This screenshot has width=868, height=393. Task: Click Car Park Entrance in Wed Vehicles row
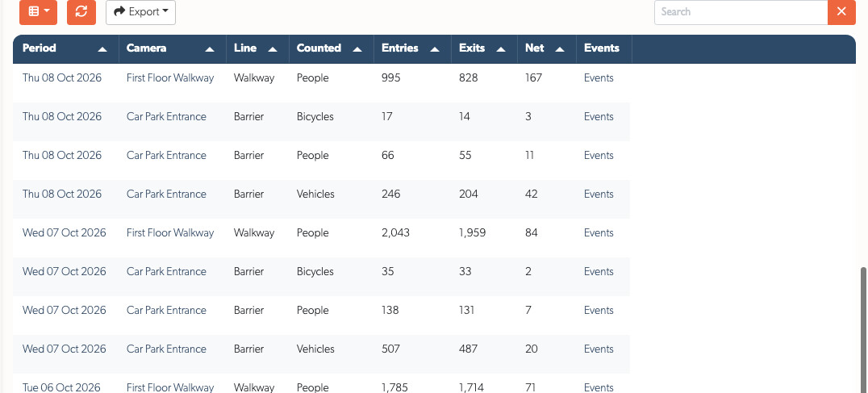click(x=166, y=349)
